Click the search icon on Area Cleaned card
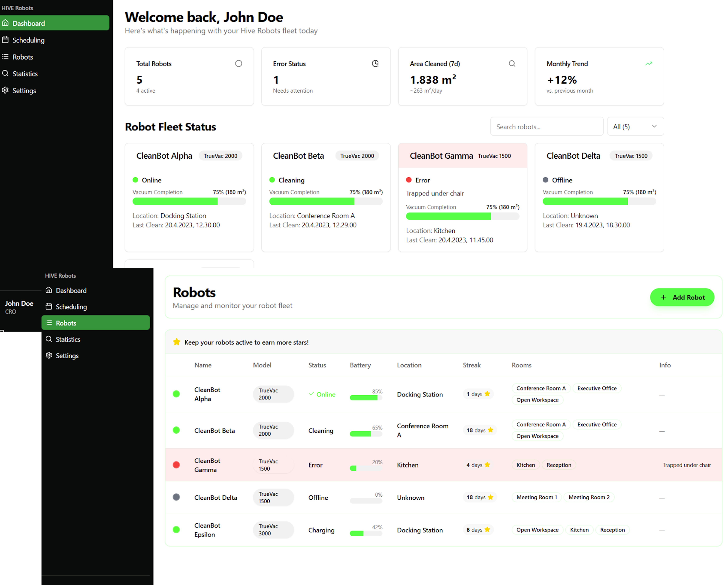Image resolution: width=728 pixels, height=585 pixels. [x=512, y=63]
